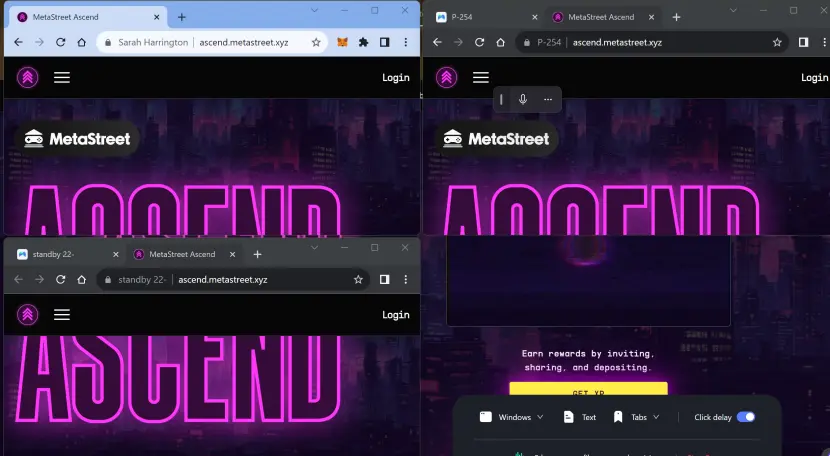Go back in P-254 window
The width and height of the screenshot is (830, 456).
437,42
